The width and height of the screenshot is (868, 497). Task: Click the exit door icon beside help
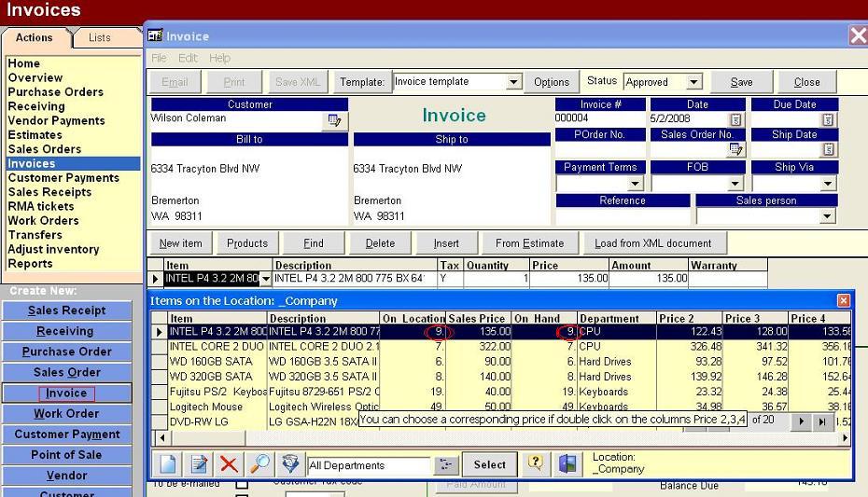[567, 463]
